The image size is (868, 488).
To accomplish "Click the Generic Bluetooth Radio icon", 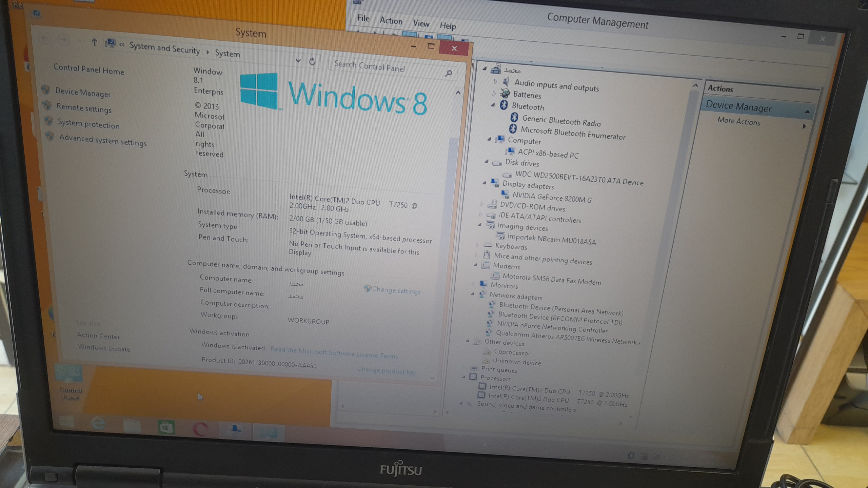I will (514, 118).
